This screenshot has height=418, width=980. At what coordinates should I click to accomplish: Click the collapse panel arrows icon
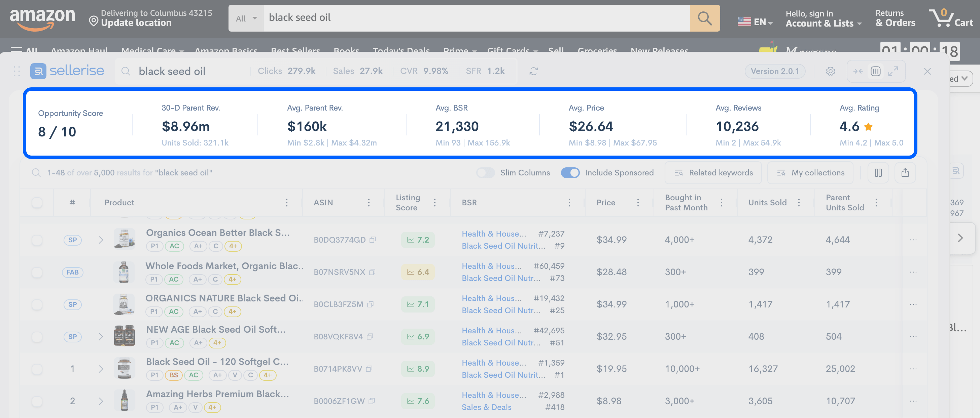coord(858,72)
